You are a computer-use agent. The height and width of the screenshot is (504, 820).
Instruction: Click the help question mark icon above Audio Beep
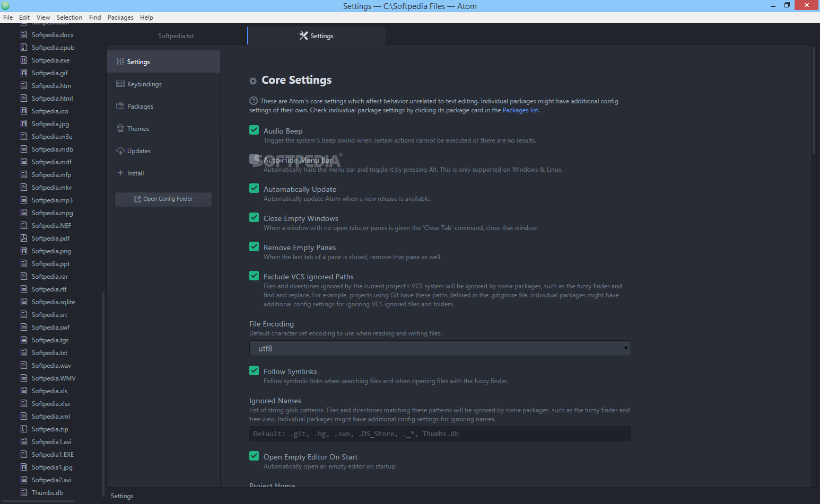point(253,101)
